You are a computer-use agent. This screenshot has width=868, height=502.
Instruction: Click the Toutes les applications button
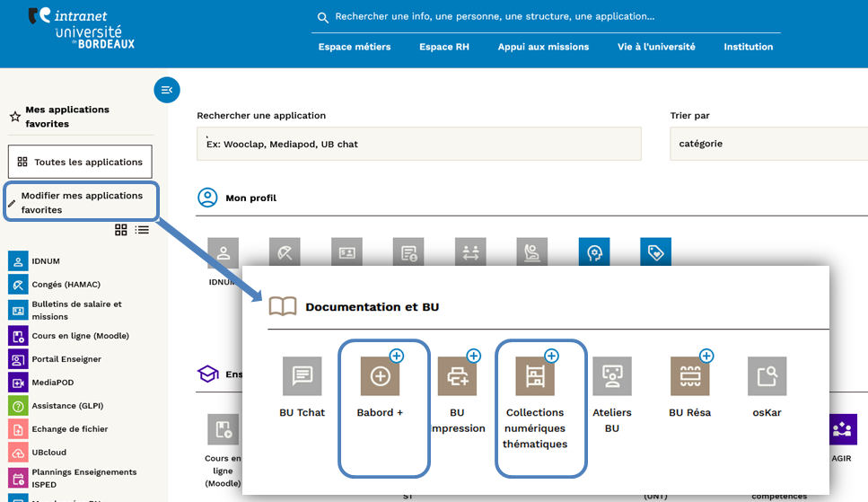click(x=80, y=162)
